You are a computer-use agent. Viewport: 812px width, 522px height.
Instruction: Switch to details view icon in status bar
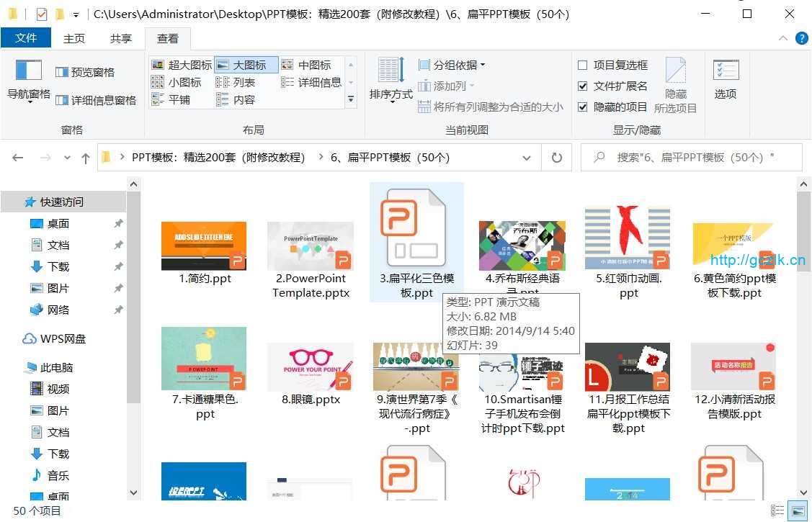tap(778, 510)
